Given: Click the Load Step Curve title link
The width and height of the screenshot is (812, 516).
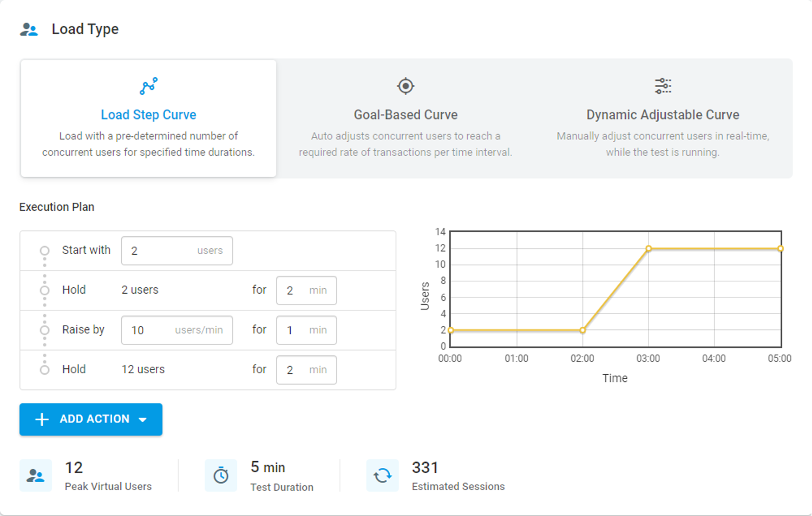Looking at the screenshot, I should 148,115.
